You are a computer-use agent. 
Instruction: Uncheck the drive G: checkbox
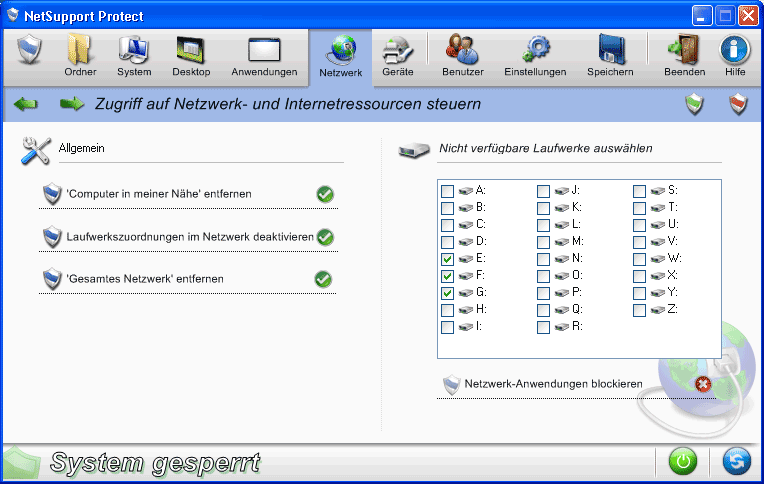point(447,293)
